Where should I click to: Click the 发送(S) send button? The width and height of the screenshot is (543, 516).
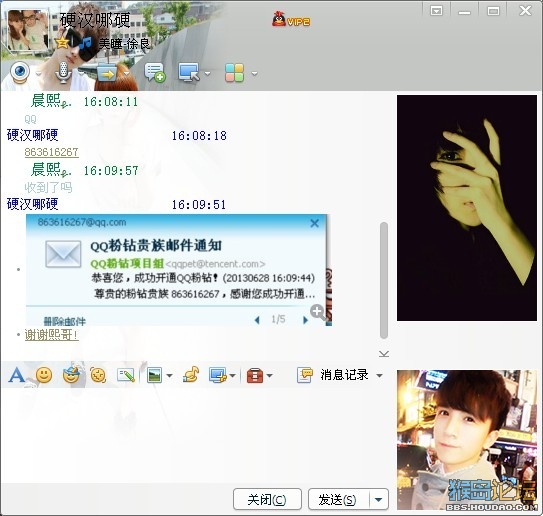[x=338, y=499]
